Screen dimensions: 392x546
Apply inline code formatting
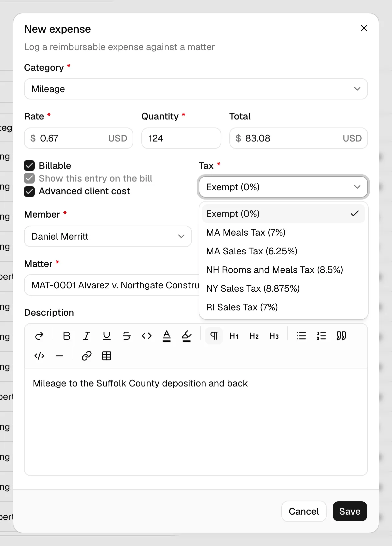point(147,336)
